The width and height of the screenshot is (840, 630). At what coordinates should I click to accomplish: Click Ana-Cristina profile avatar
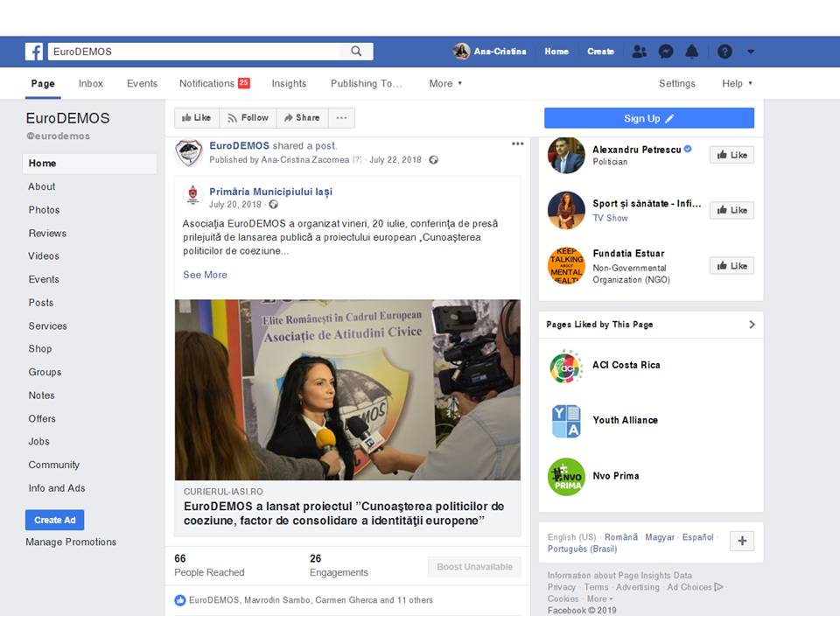461,52
